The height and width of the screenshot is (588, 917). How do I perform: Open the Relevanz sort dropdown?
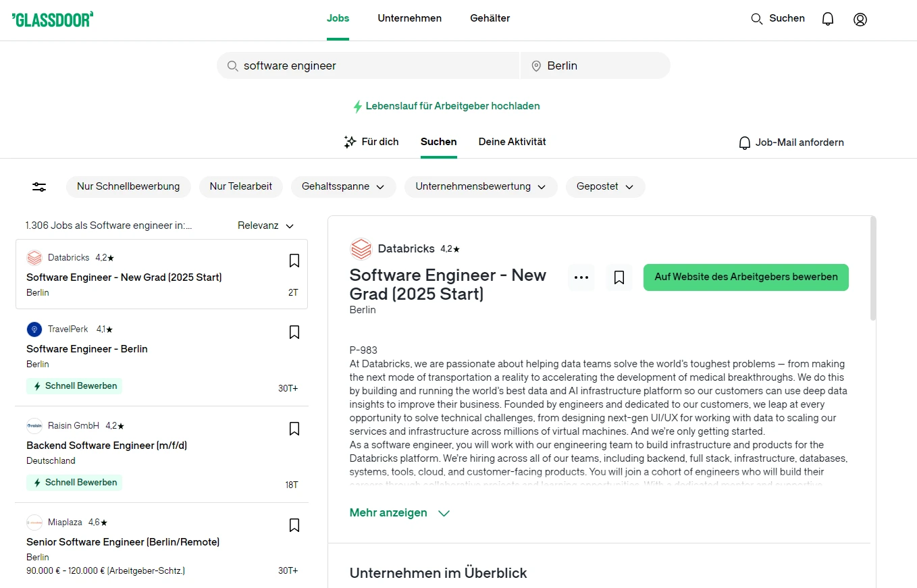click(x=266, y=225)
